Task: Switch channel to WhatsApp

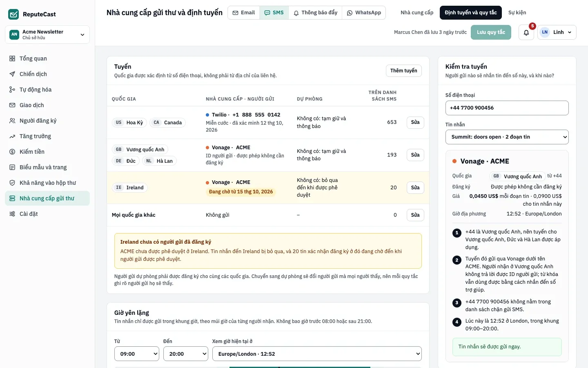Action: tap(364, 13)
